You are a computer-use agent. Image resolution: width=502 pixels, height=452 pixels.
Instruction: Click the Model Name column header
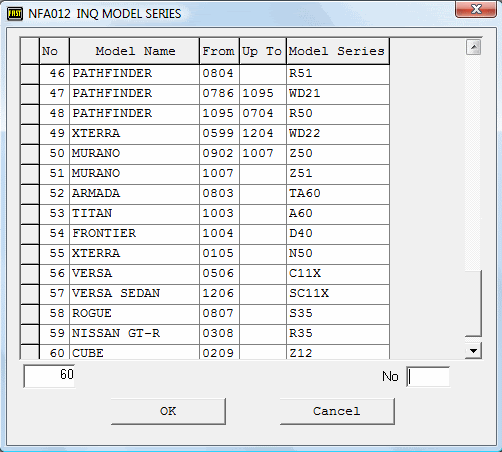(x=135, y=51)
